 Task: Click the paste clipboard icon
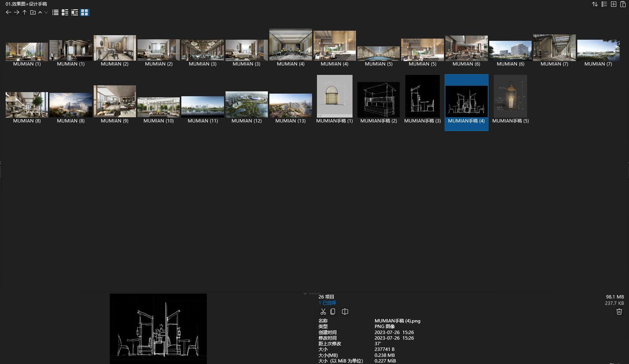(x=623, y=4)
